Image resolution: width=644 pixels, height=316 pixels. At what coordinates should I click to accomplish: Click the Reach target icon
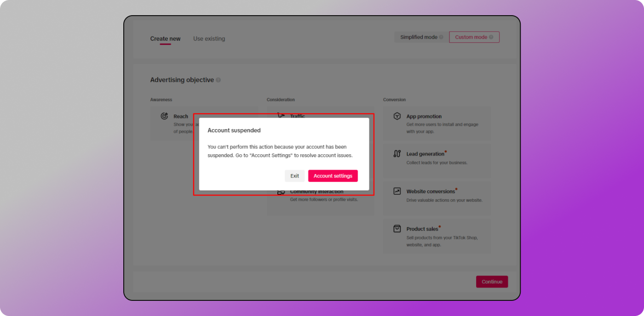tap(164, 116)
